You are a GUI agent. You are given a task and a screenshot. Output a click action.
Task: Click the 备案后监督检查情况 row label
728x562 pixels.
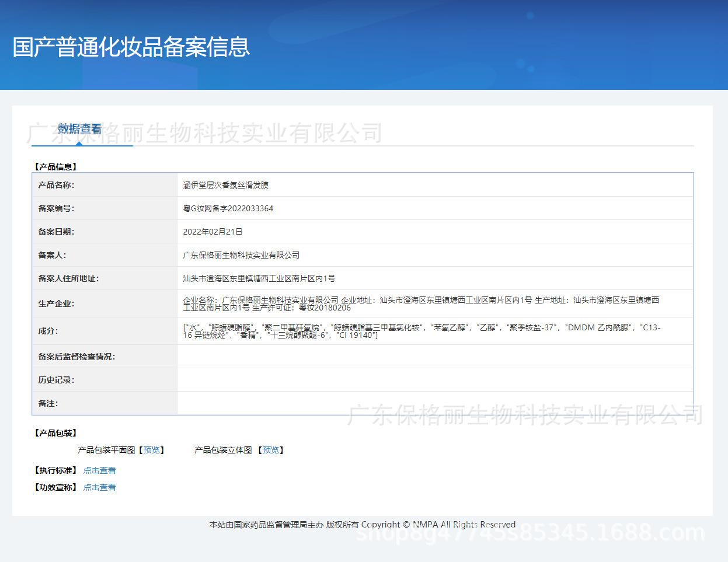(76, 357)
